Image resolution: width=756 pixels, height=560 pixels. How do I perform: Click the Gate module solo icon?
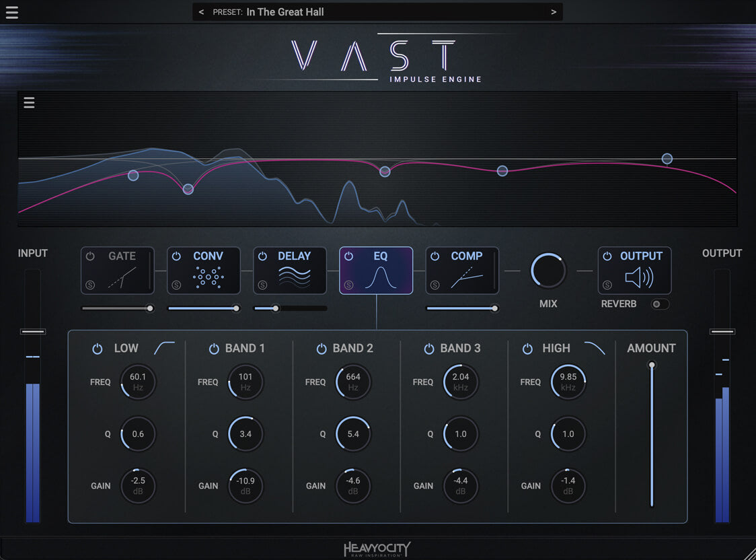tap(91, 285)
